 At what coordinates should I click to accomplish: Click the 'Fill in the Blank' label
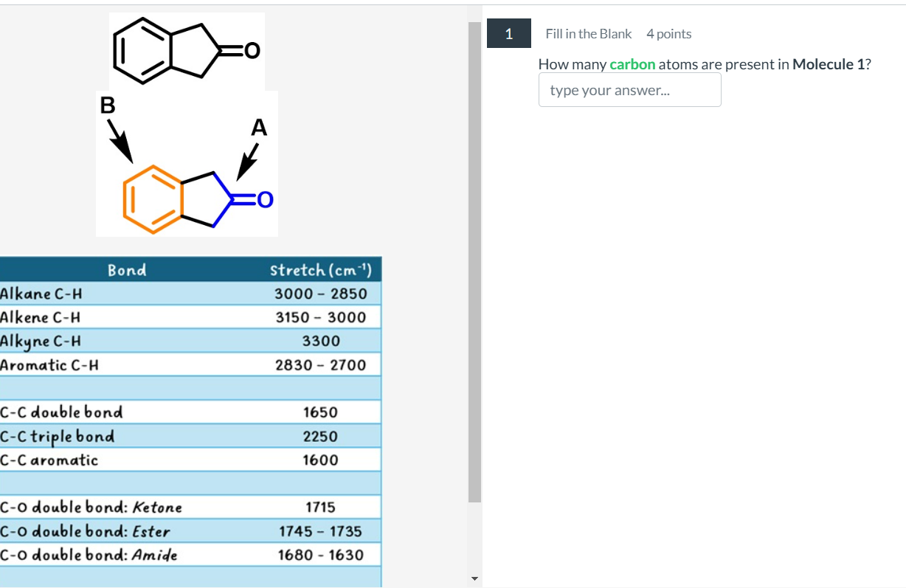click(x=588, y=33)
